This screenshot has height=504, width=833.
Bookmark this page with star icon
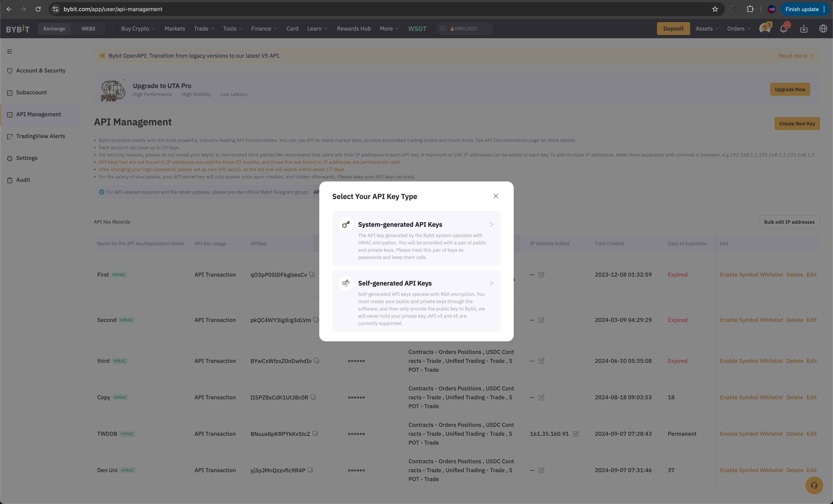[715, 9]
